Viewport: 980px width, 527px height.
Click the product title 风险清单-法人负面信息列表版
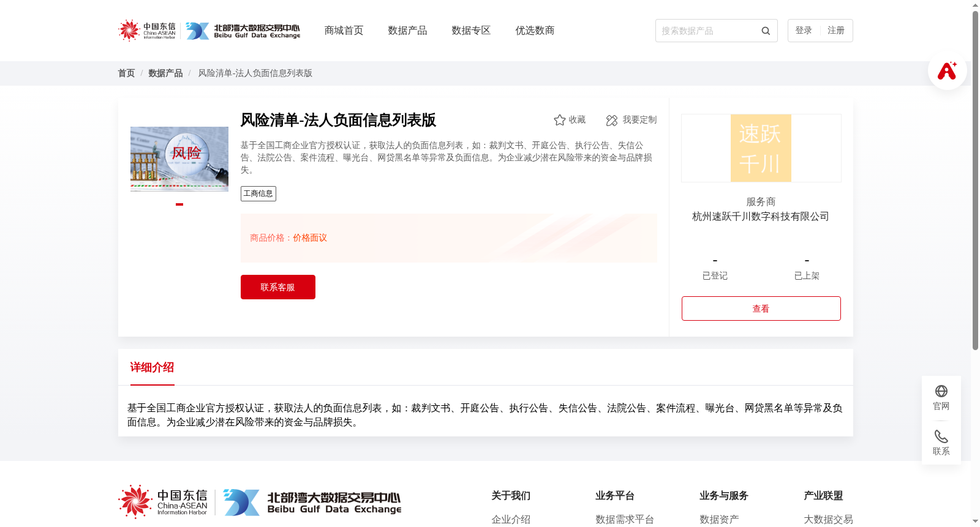[338, 120]
